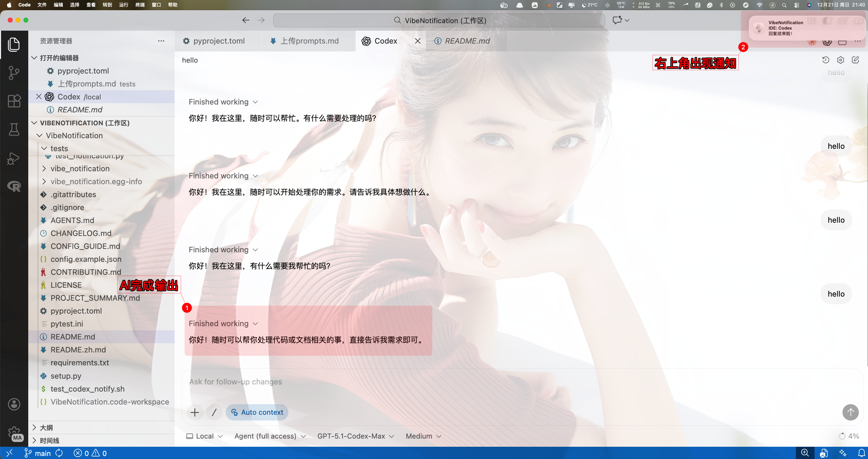Open the Testing flask view

pos(14,129)
